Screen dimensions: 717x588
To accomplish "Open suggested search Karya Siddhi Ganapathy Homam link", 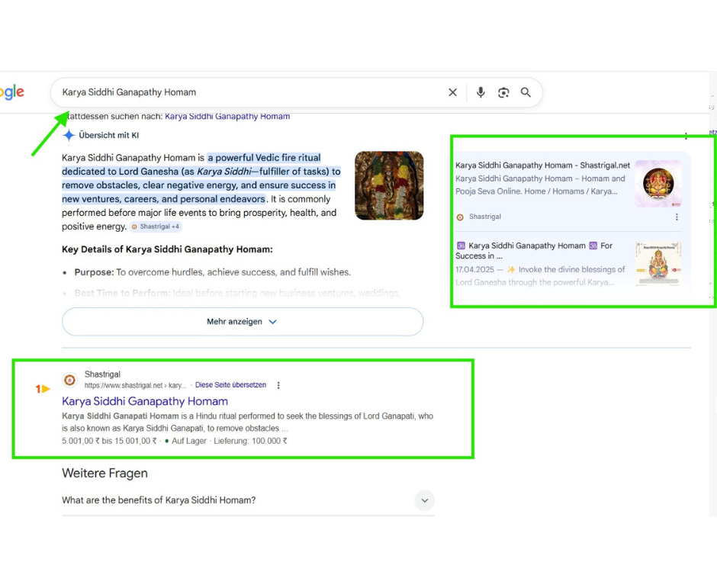I will tap(227, 116).
